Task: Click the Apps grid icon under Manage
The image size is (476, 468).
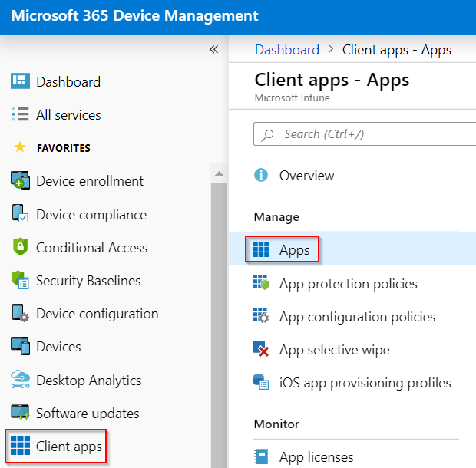Action: (x=261, y=249)
